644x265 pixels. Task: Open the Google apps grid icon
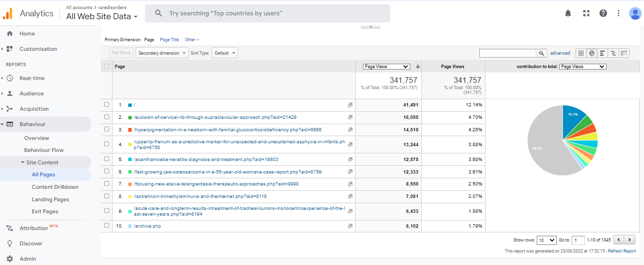pos(586,13)
